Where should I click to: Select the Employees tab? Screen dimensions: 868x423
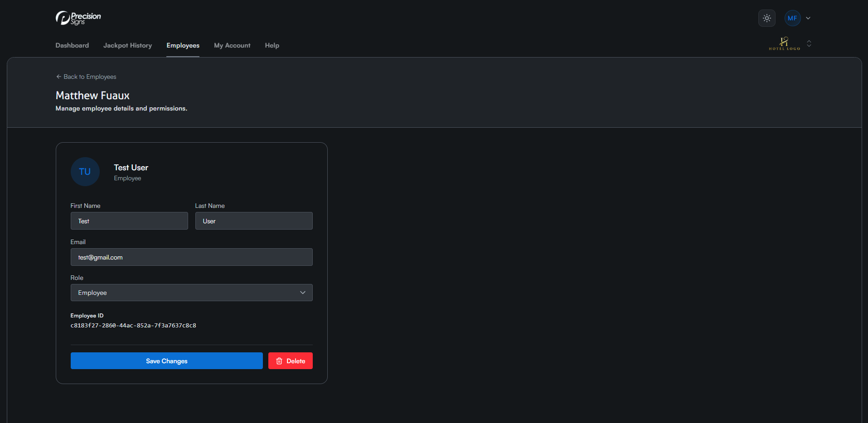pos(183,45)
